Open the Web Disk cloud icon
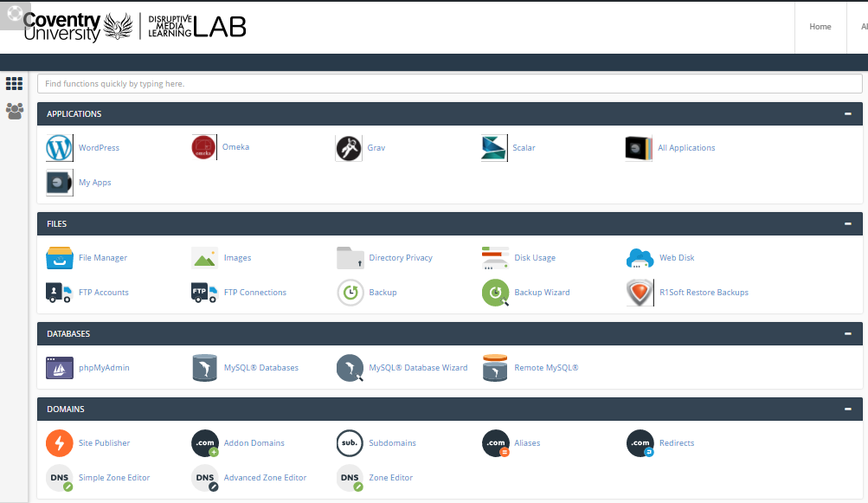 (x=640, y=258)
